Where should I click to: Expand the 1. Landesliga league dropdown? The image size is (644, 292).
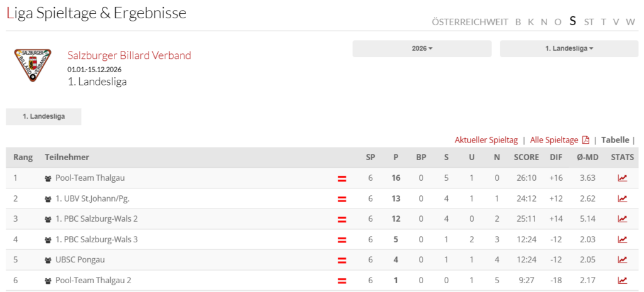(x=569, y=48)
